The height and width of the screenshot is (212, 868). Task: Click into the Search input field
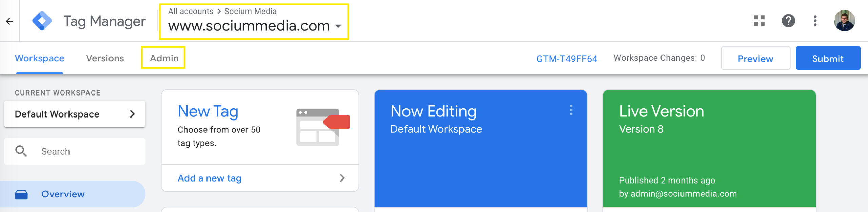75,151
